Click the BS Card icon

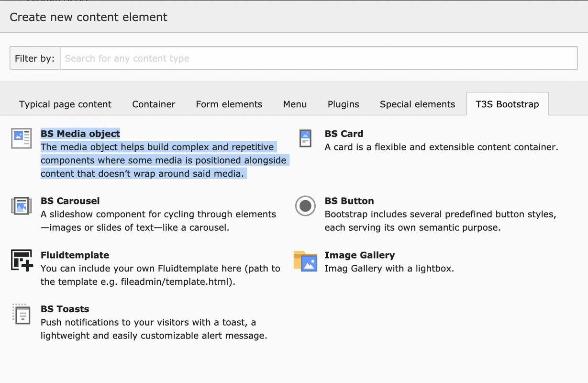coord(305,138)
